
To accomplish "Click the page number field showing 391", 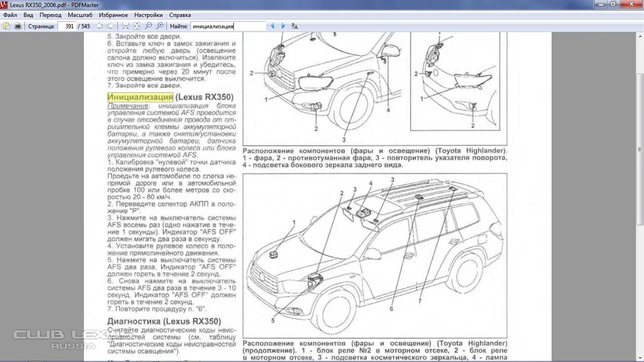I will [67, 26].
